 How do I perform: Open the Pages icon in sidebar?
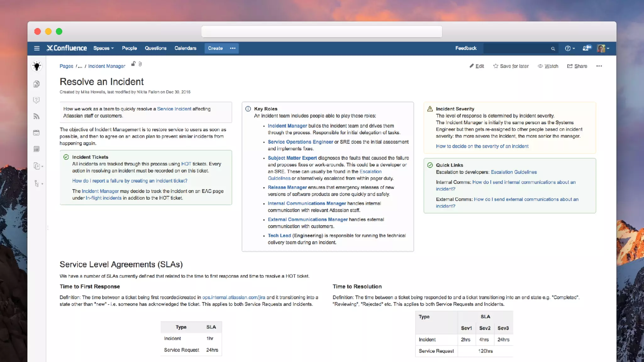point(36,84)
